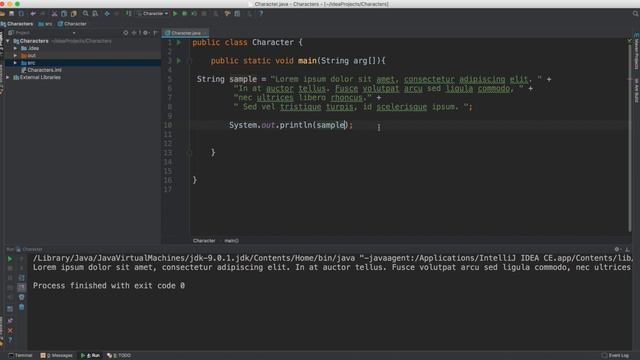The width and height of the screenshot is (640, 360).
Task: Open Project panel settings gear
Action: pos(146,33)
